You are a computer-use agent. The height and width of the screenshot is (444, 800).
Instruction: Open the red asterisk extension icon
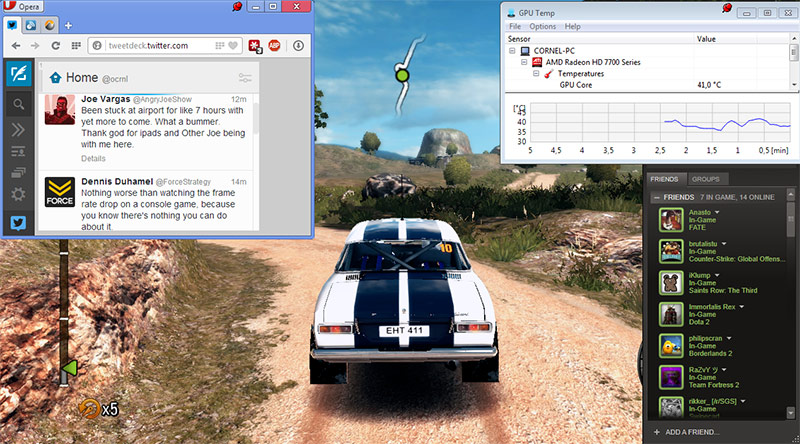pos(255,46)
